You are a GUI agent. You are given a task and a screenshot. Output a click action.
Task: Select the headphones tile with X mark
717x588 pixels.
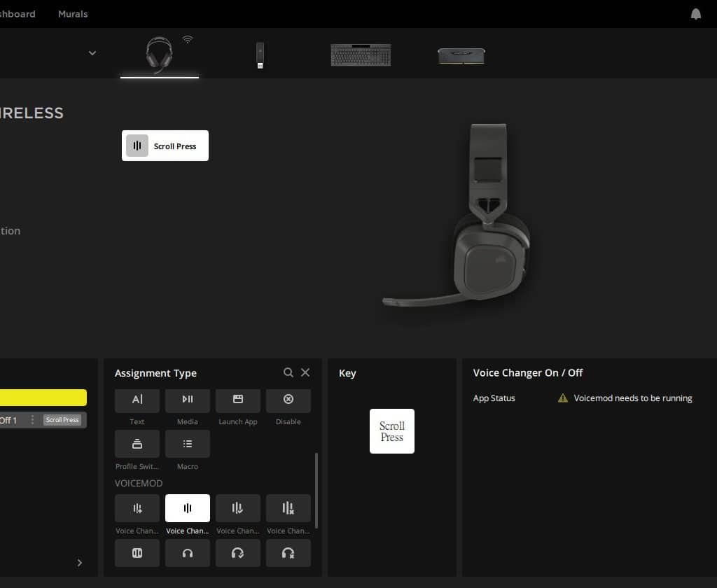click(x=288, y=553)
